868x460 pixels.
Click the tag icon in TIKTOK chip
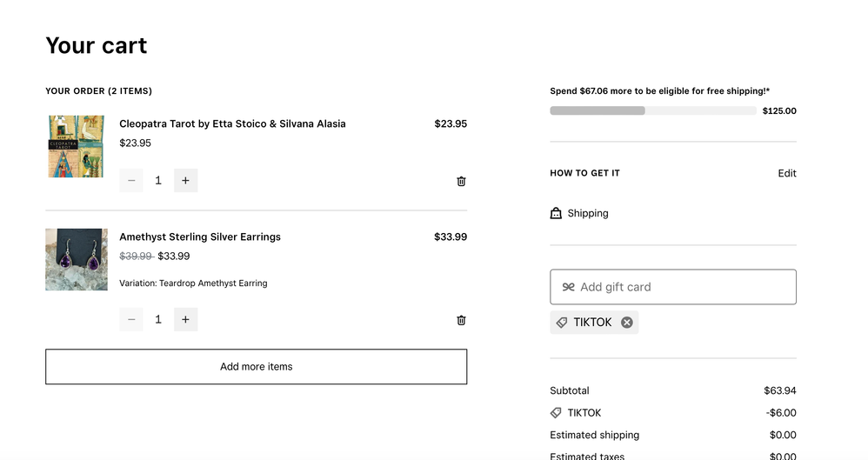(562, 323)
